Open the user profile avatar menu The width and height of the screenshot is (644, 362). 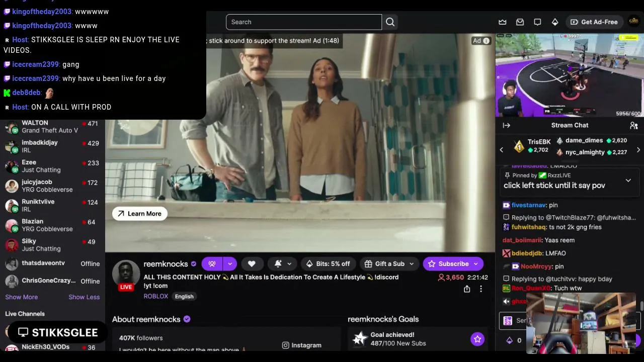633,22
